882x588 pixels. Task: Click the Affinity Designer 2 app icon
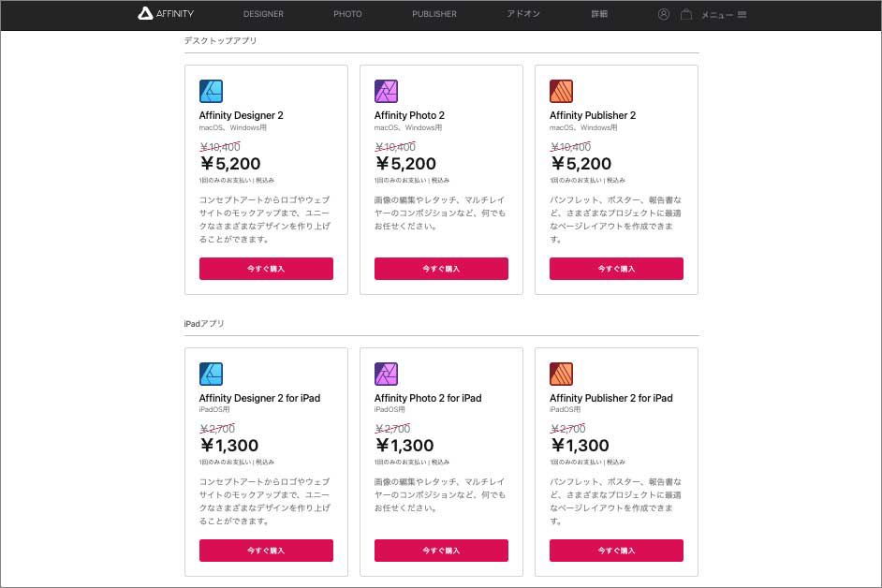[211, 91]
